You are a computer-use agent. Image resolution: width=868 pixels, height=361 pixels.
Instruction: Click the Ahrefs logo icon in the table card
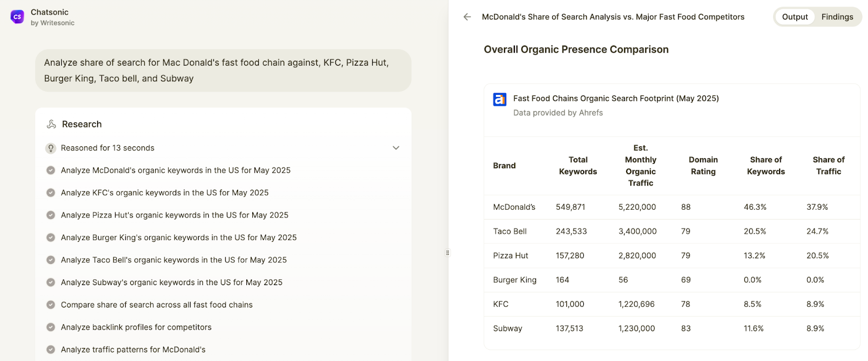click(x=500, y=99)
